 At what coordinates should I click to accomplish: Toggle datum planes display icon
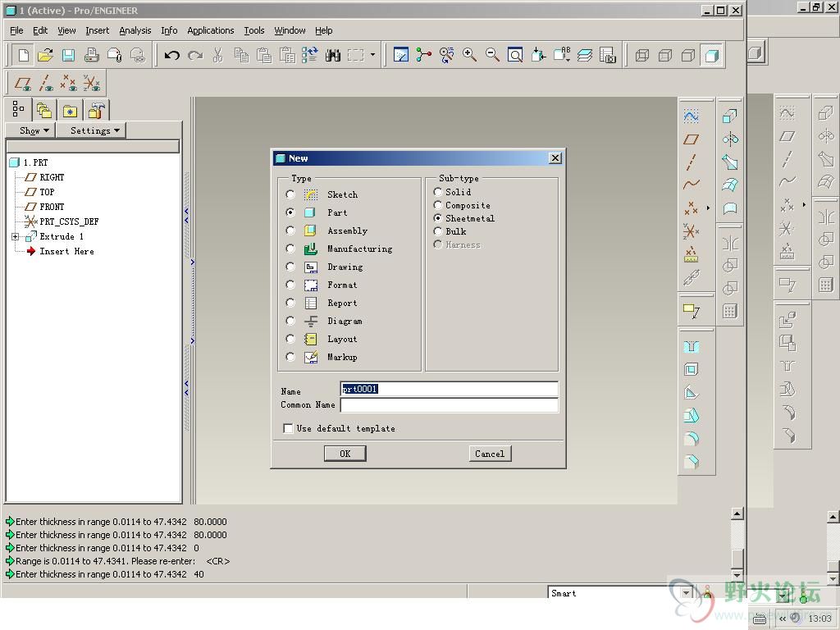tap(23, 83)
